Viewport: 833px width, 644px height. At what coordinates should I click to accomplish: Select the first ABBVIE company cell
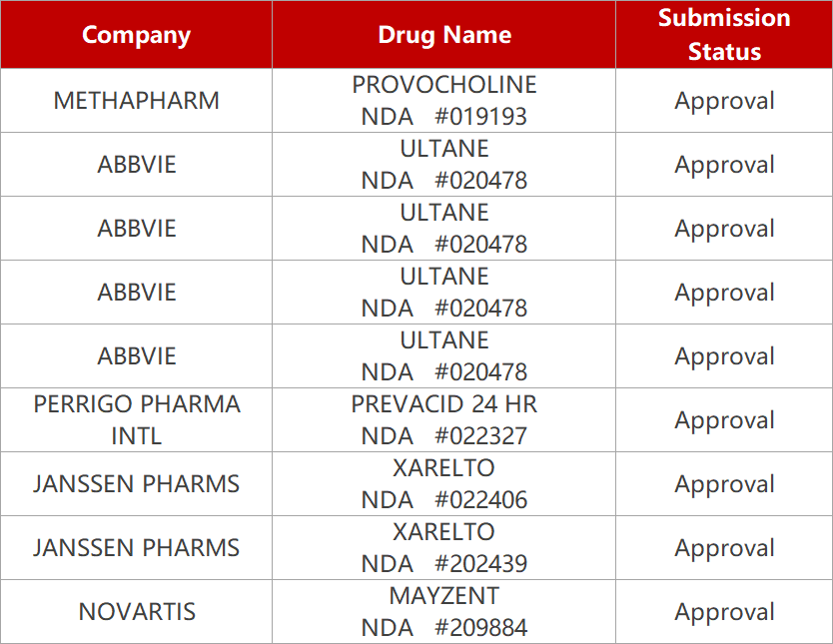pos(136,165)
